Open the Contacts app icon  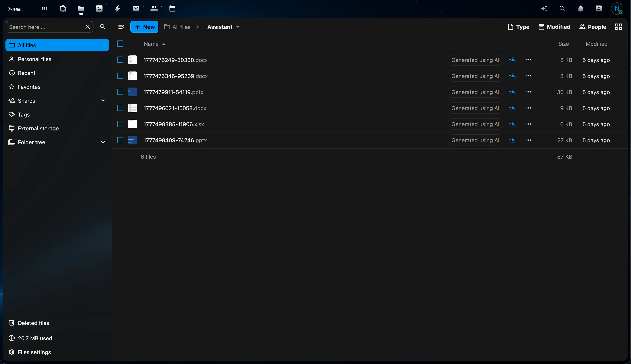pos(154,9)
